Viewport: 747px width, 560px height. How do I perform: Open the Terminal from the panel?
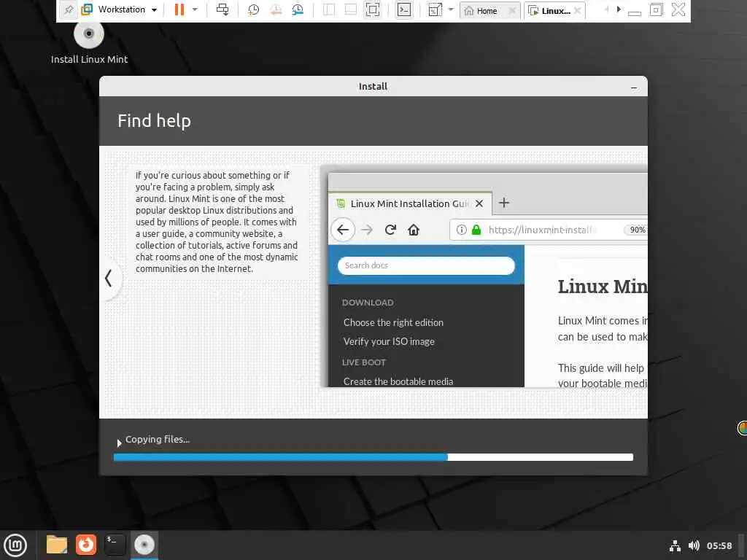click(x=115, y=545)
